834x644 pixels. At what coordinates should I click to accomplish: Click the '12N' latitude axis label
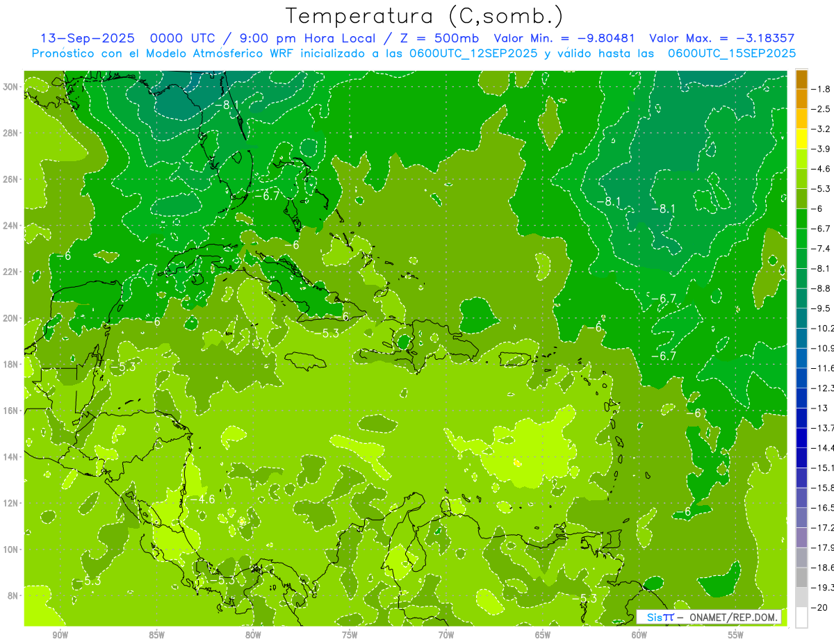10,503
